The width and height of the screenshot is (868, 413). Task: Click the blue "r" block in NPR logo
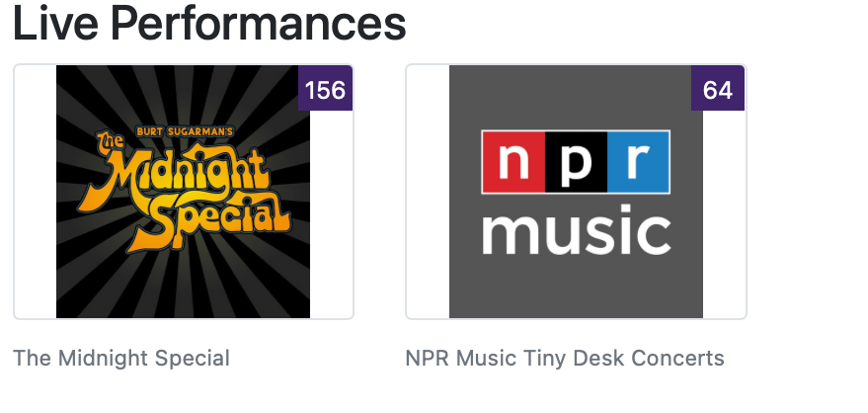(x=638, y=161)
